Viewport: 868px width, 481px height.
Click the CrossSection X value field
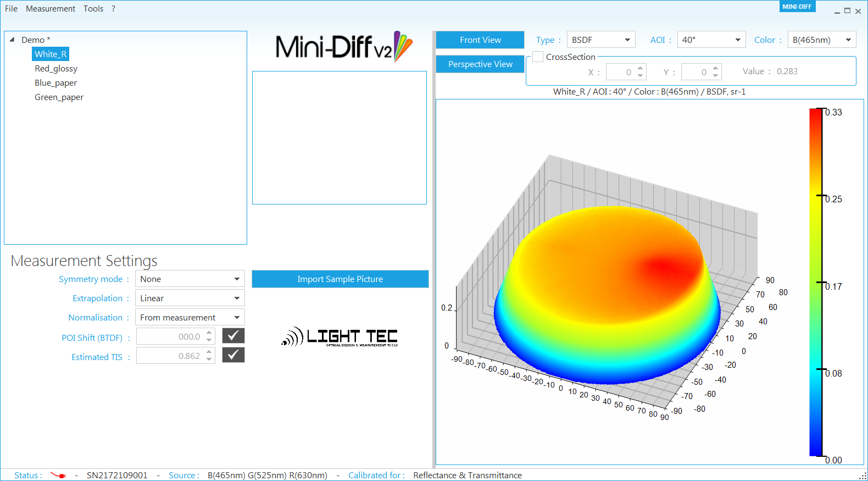621,72
